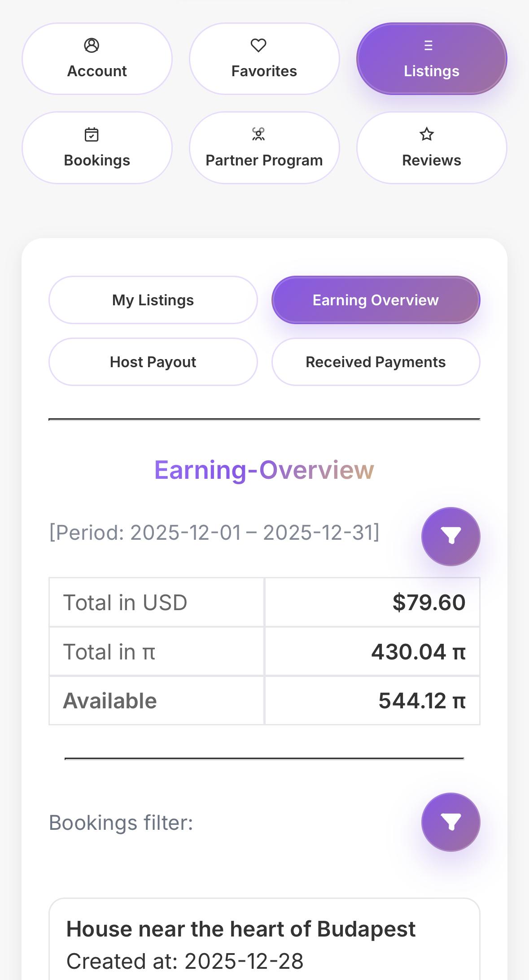This screenshot has height=980, width=529.
Task: Go to the Account section
Action: (97, 59)
